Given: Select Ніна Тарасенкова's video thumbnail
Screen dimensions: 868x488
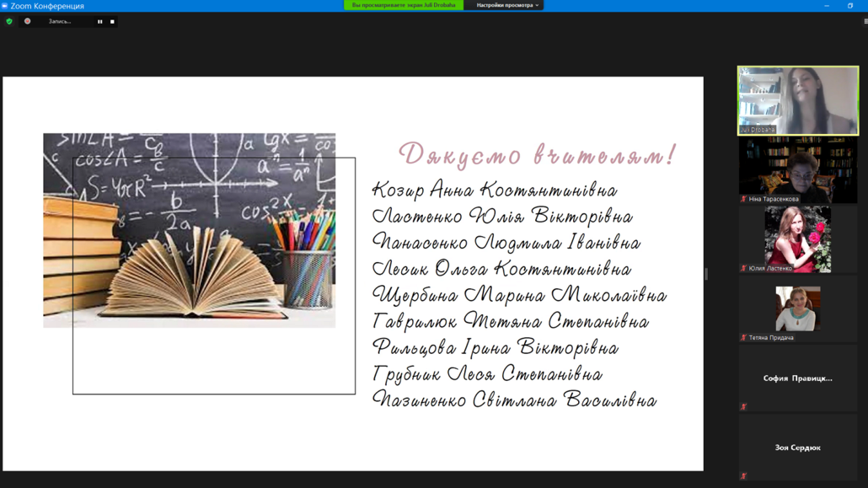Looking at the screenshot, I should tap(797, 169).
